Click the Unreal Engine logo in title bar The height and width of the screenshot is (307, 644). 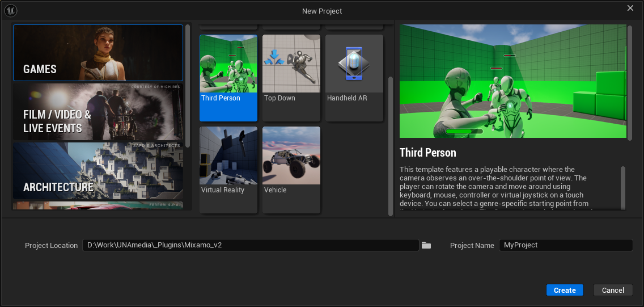10,11
